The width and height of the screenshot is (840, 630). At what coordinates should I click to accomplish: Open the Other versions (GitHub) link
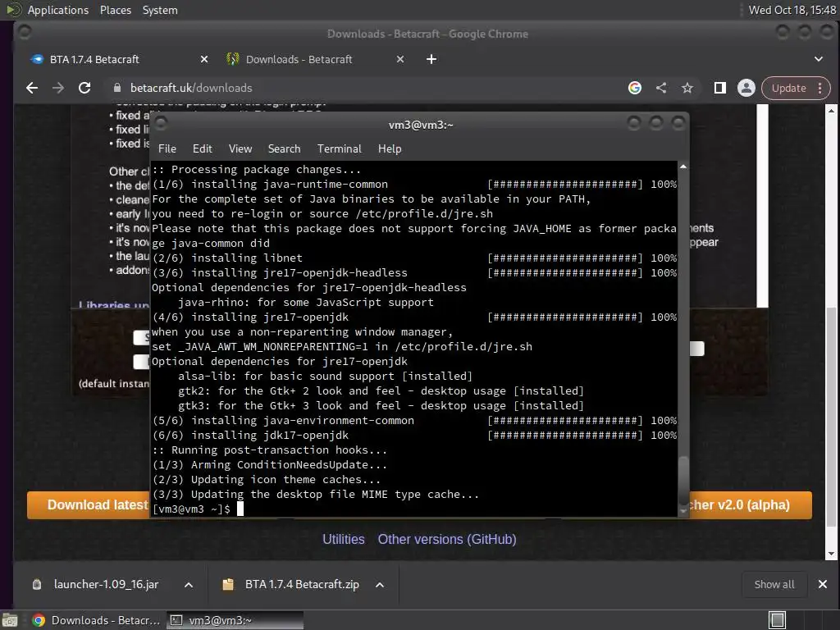pyautogui.click(x=447, y=540)
